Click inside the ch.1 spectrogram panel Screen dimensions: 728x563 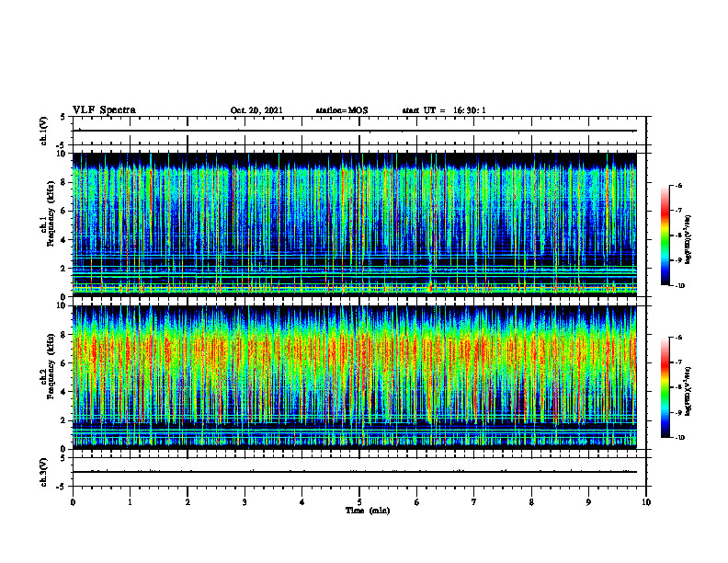coord(355,224)
